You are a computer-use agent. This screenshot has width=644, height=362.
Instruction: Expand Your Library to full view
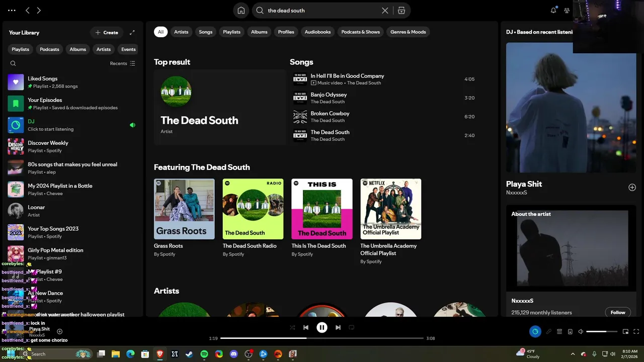coord(132,33)
